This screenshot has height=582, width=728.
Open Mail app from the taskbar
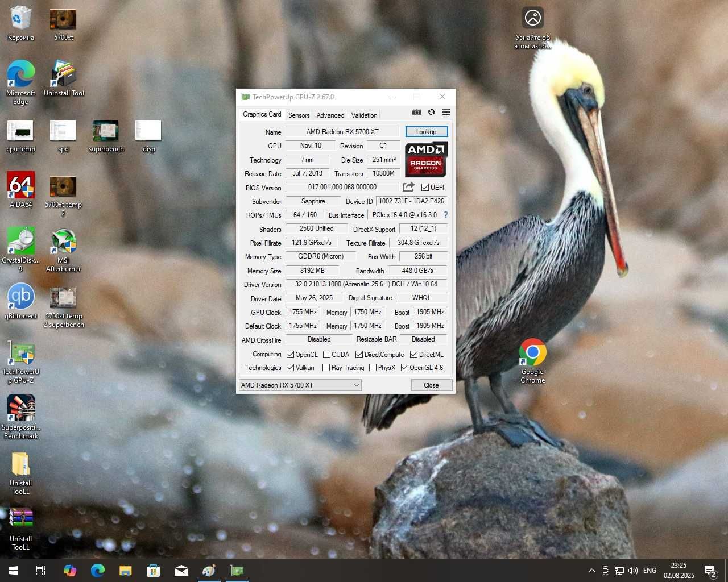pos(181,571)
